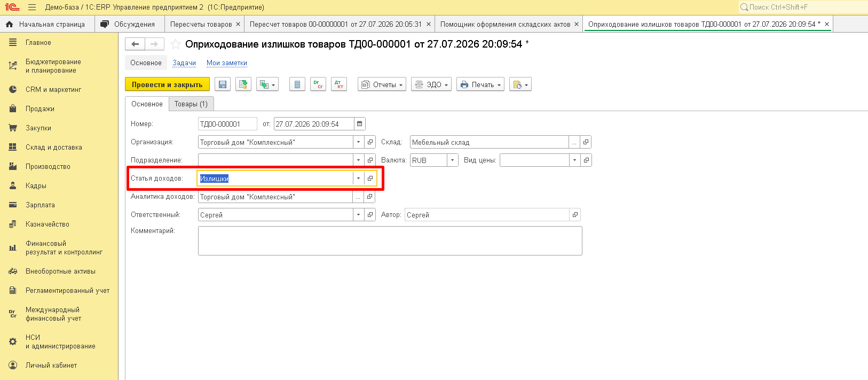Show Dr/Cr international accounting entries

pyautogui.click(x=318, y=84)
